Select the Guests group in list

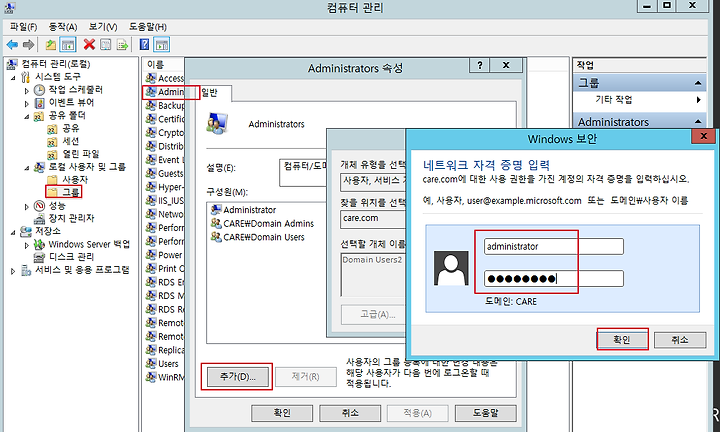pos(165,174)
